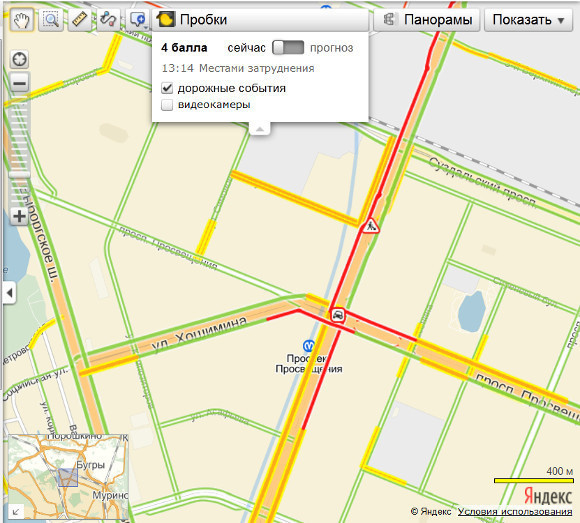Open the route building tool
This screenshot has height=523, width=580.
108,20
